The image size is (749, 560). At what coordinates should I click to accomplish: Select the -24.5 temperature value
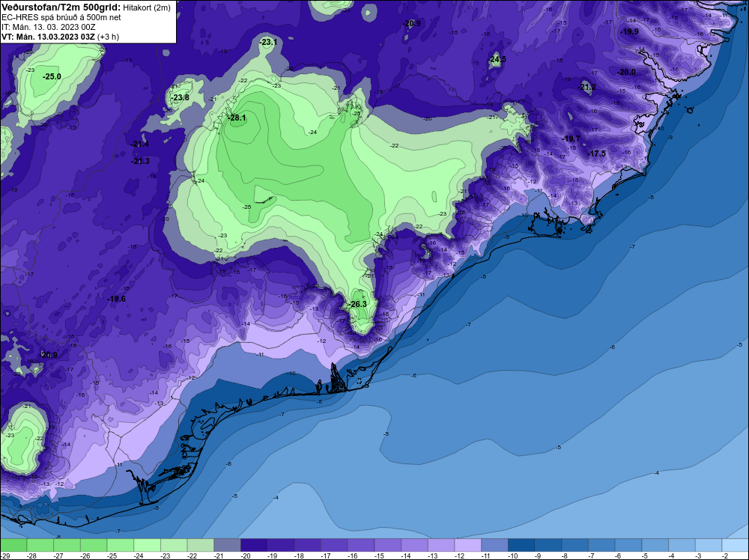click(497, 59)
